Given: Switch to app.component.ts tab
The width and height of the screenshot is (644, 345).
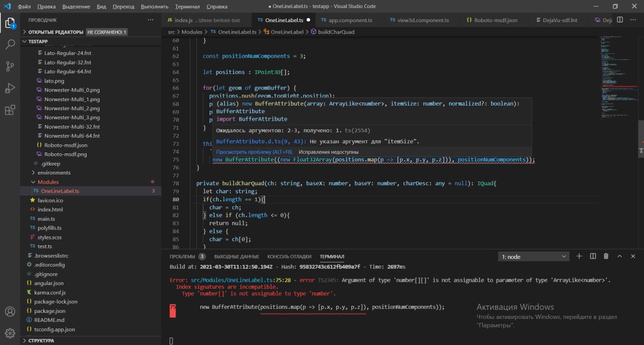Looking at the screenshot, I should [x=350, y=20].
